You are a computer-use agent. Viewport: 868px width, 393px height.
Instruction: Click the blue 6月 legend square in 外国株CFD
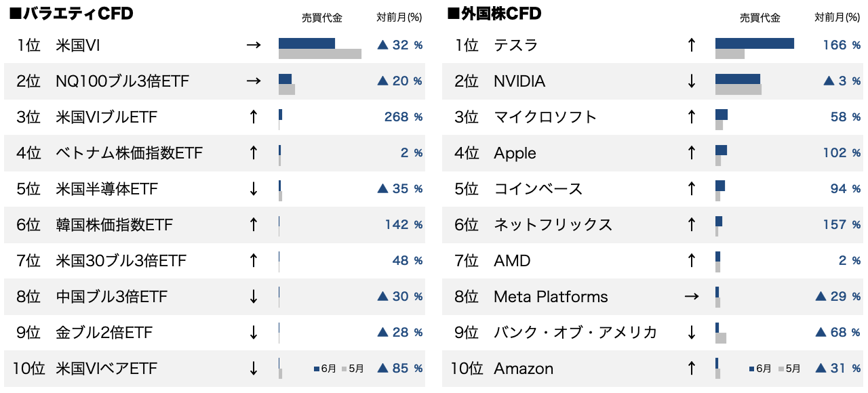click(751, 369)
